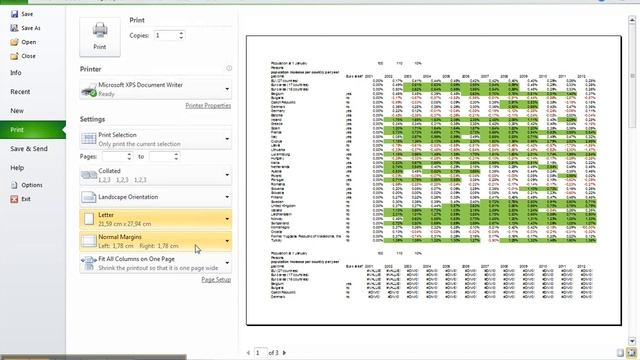Viewport: 640px width, 360px height.
Task: Click the printer info icon
Action: tap(229, 68)
